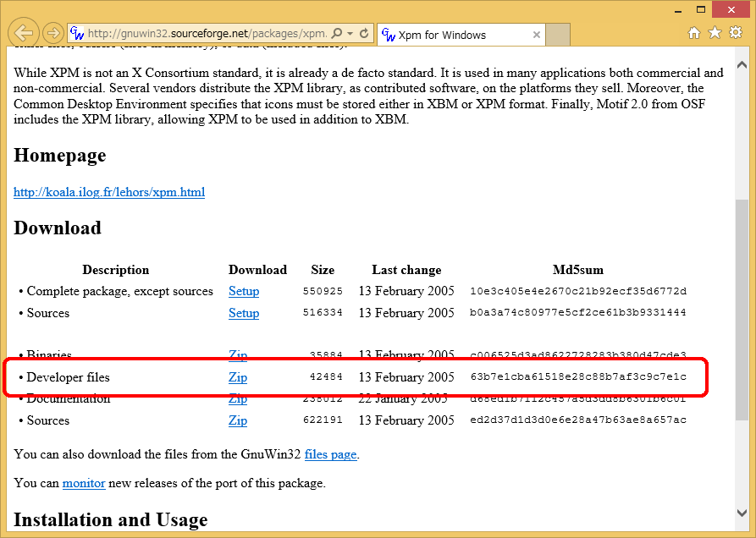The height and width of the screenshot is (538, 756).
Task: Click md5sum starting with b0a3a74c80977e5c
Action: pyautogui.click(x=578, y=313)
